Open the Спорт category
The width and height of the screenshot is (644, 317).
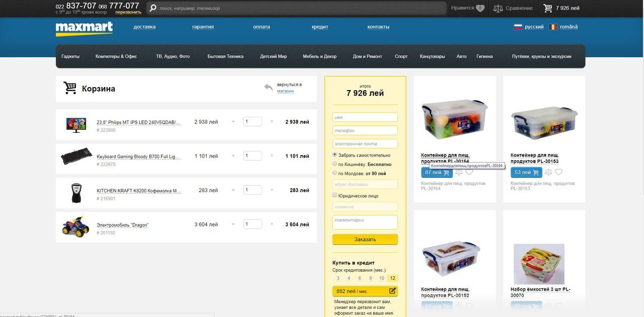coord(401,56)
